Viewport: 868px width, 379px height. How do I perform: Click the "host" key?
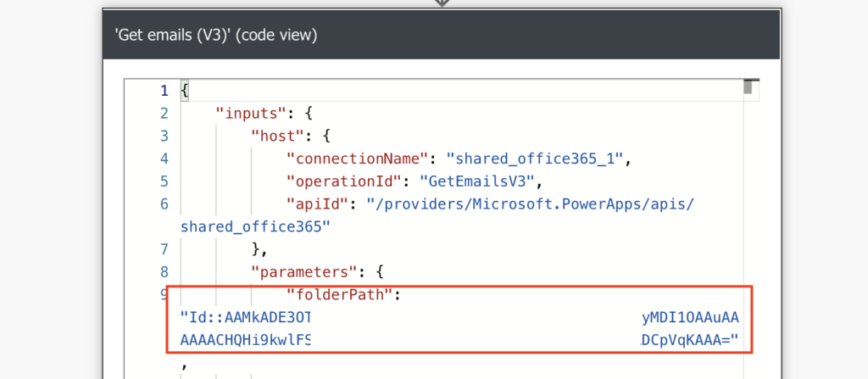pyautogui.click(x=276, y=137)
